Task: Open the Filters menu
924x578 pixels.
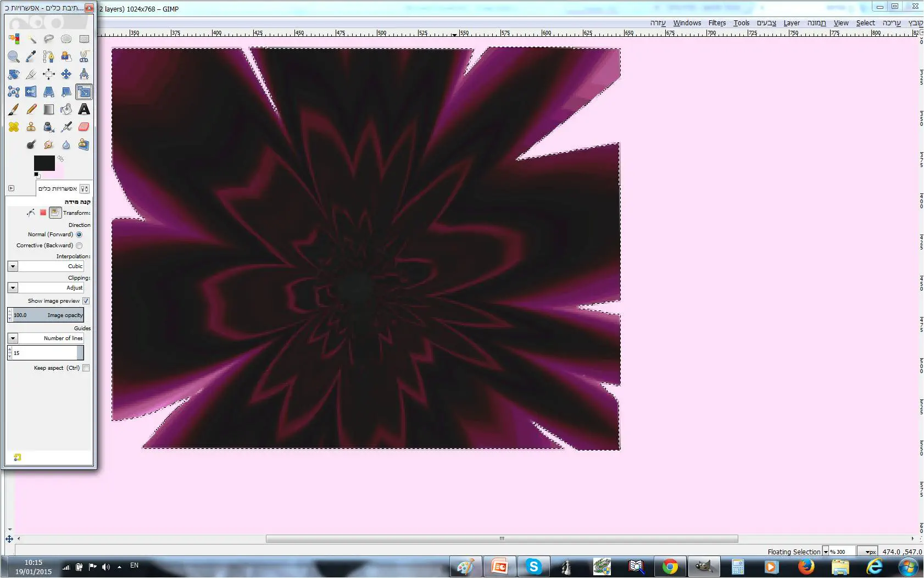Action: tap(717, 23)
